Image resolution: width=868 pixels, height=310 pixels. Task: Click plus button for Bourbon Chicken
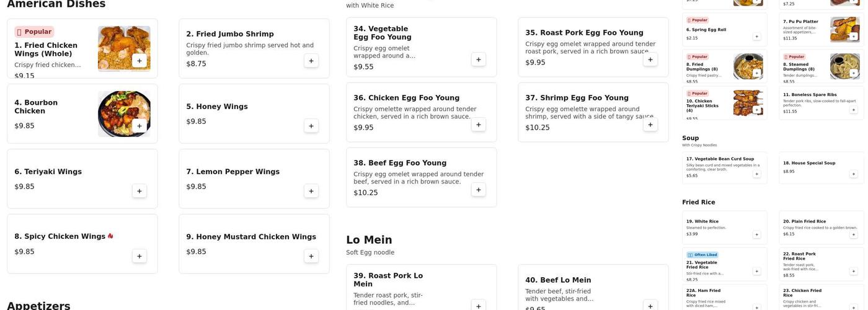point(139,126)
